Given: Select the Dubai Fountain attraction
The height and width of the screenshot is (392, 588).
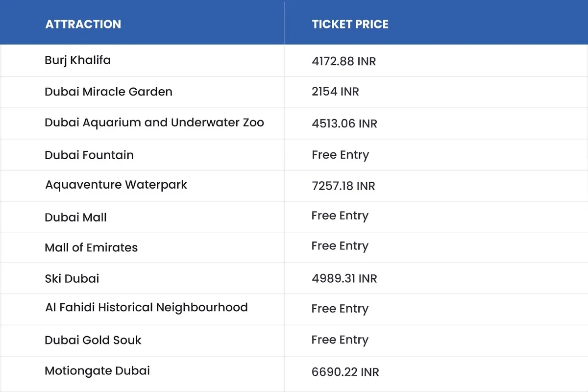Looking at the screenshot, I should pyautogui.click(x=89, y=155).
